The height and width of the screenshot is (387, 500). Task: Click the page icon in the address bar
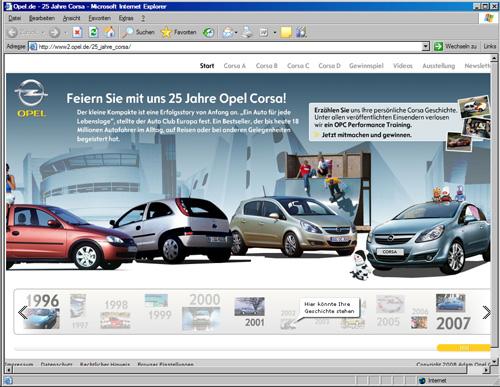click(33, 47)
